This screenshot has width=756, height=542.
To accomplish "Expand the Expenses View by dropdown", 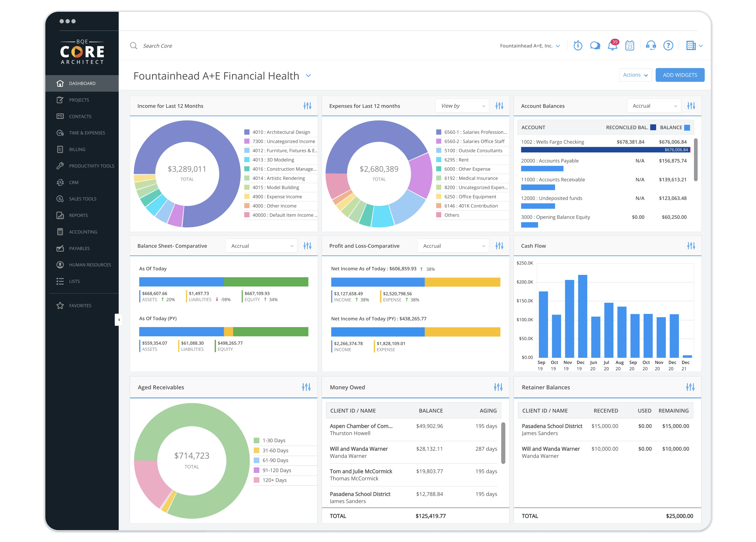I will 462,106.
